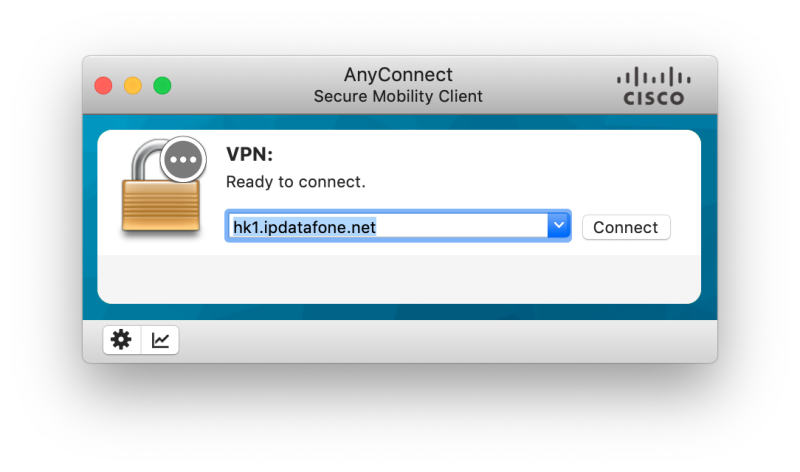Click the Ready to connect status text
This screenshot has width=800, height=472.
[x=295, y=182]
